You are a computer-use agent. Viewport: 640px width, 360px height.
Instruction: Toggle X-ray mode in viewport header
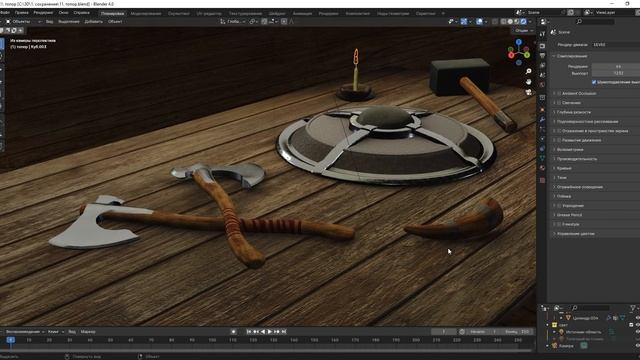tap(495, 22)
